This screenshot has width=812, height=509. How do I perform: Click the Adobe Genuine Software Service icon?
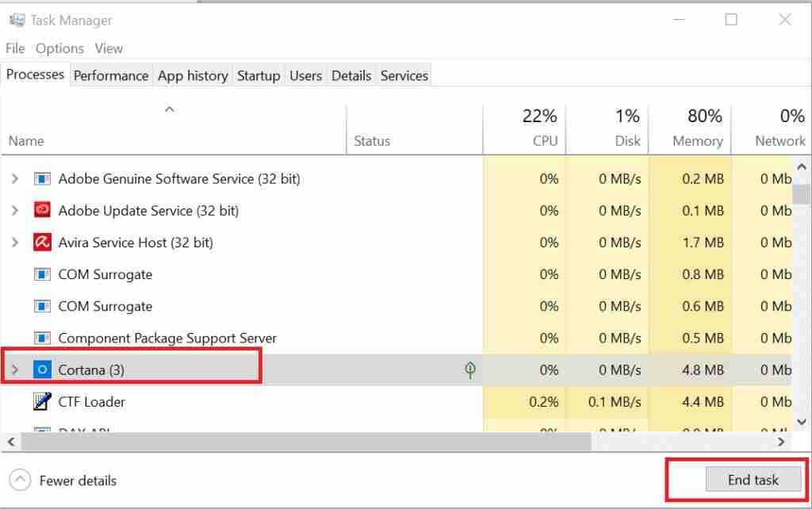pos(42,178)
